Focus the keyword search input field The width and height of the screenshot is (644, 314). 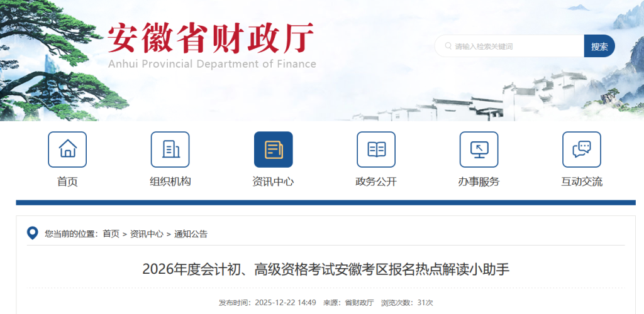[516, 46]
